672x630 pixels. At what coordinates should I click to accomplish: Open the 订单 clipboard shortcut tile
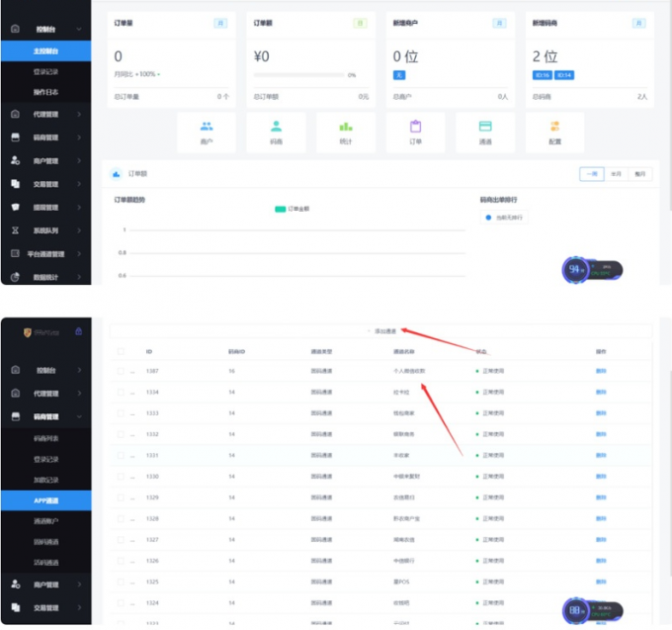[x=415, y=133]
